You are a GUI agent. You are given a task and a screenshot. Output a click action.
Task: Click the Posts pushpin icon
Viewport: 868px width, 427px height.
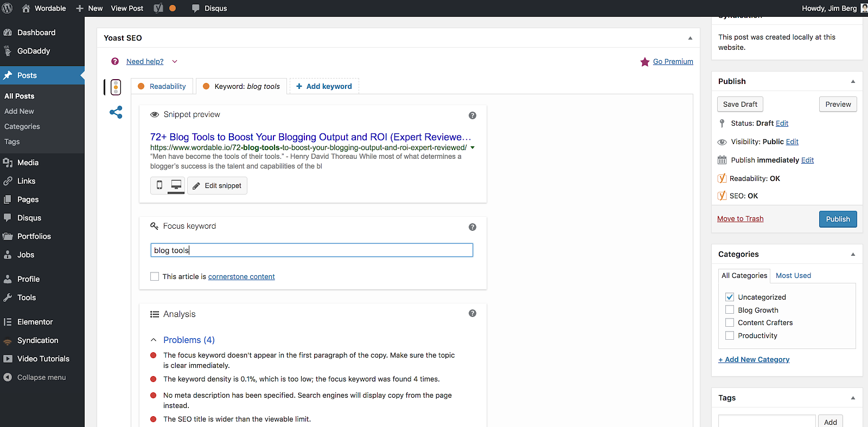(8, 75)
